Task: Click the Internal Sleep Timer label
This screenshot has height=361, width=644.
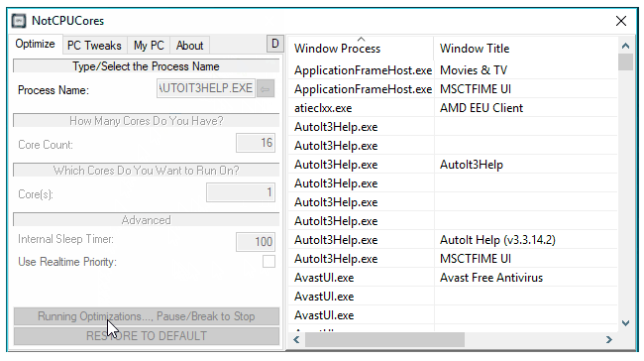Action: (x=65, y=239)
